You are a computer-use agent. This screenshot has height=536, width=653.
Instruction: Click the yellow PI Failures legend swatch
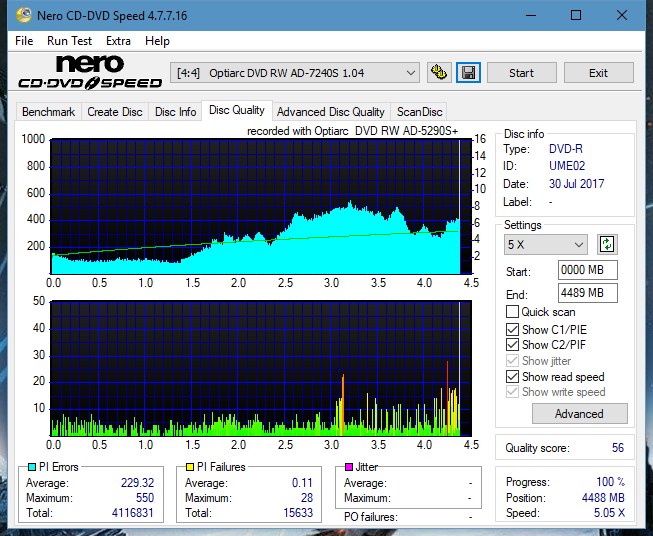click(x=190, y=467)
